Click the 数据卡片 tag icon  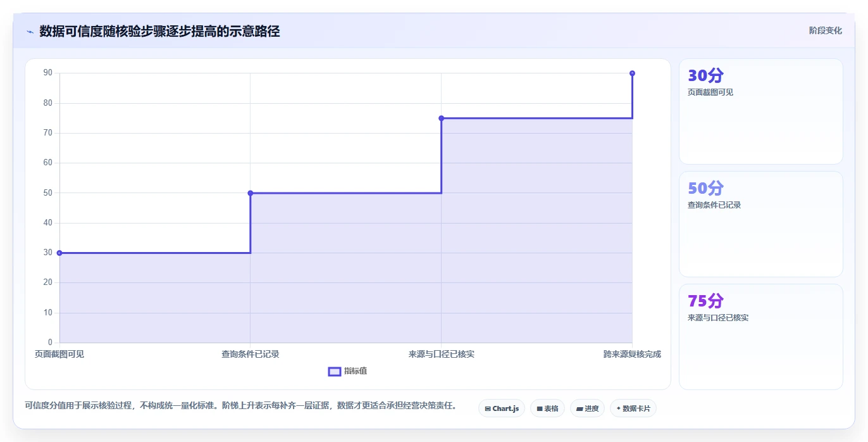[618, 408]
